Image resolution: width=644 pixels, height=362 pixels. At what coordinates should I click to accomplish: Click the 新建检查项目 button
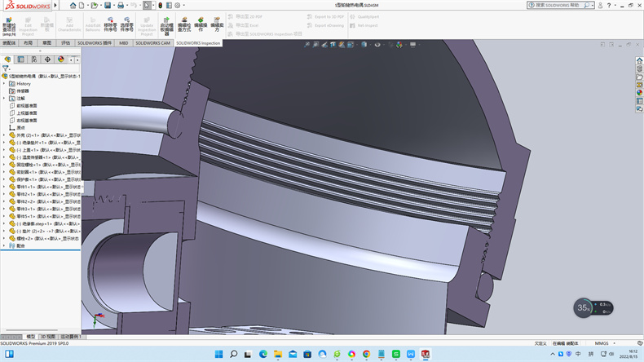point(8,24)
